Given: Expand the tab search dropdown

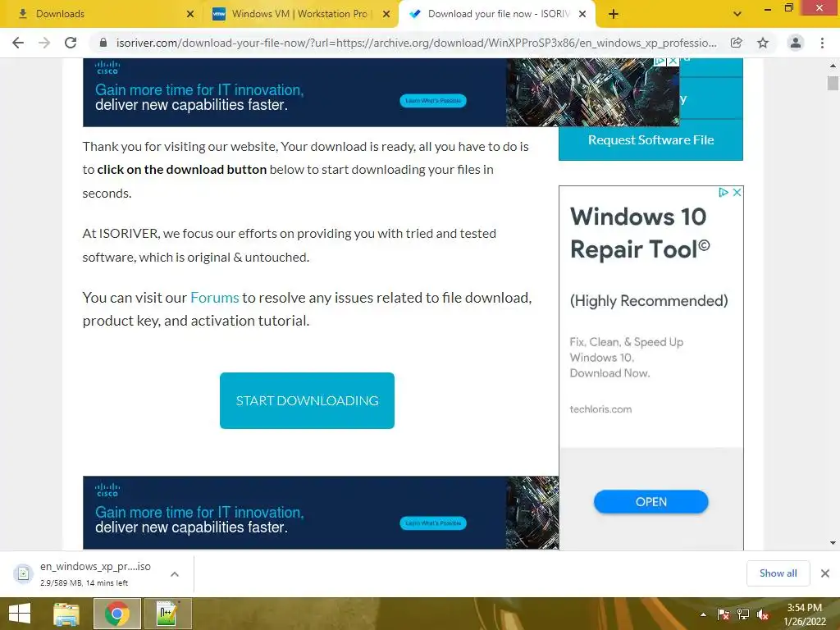Looking at the screenshot, I should 737,14.
